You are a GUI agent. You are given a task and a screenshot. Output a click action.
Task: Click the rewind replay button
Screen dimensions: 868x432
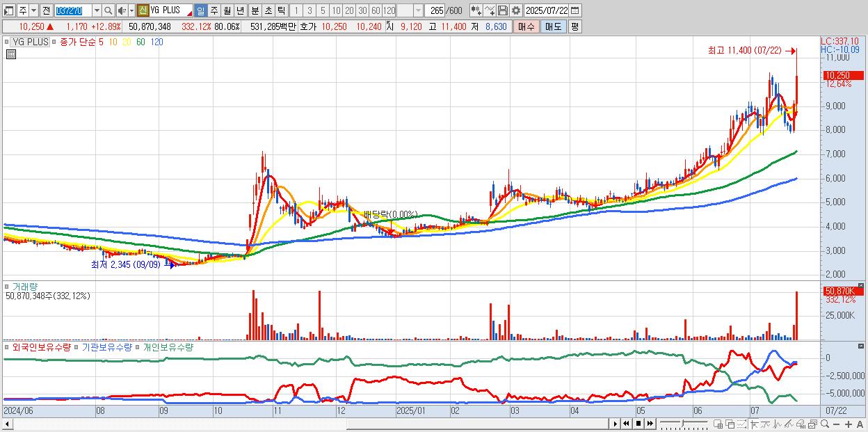626,424
